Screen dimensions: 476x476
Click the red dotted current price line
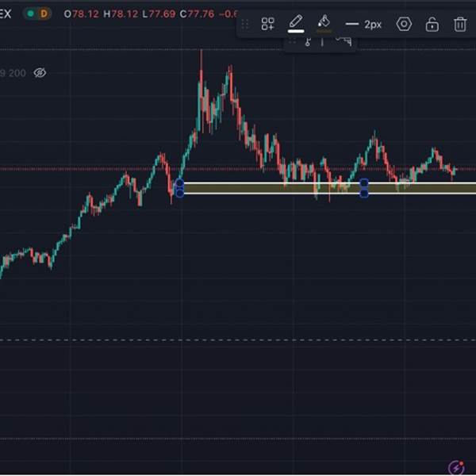point(79,169)
